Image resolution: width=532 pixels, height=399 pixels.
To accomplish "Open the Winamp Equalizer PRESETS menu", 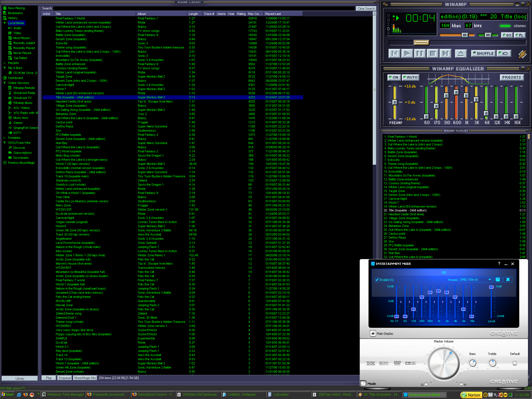I will (x=512, y=77).
